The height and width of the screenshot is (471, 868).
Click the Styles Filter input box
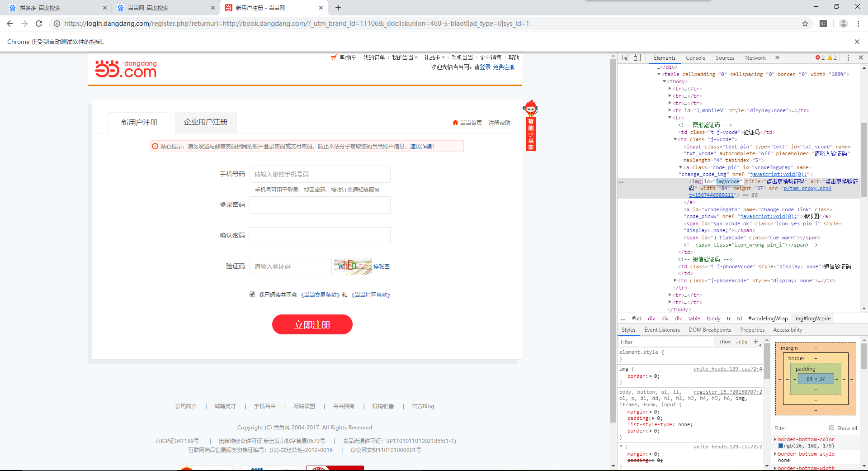click(667, 342)
